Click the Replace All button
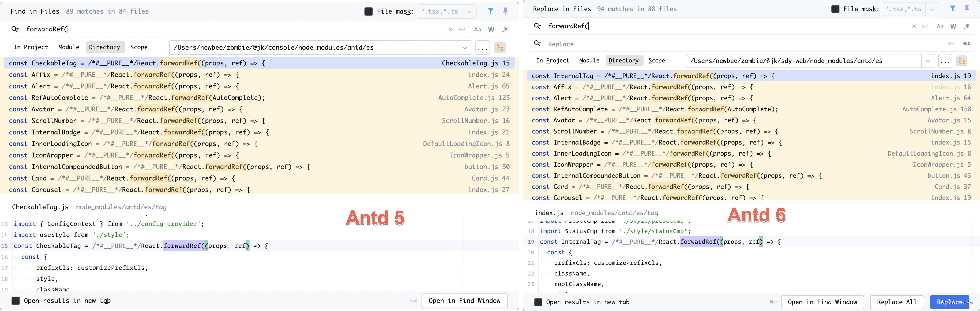The height and width of the screenshot is (311, 980). pyautogui.click(x=897, y=302)
